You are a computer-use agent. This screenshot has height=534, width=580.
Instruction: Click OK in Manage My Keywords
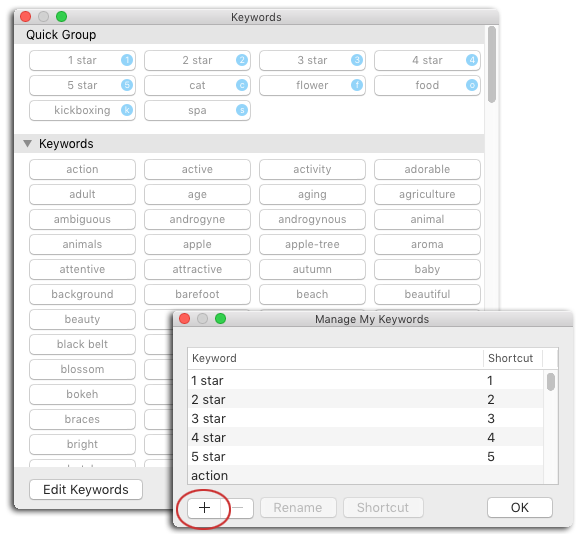pyautogui.click(x=520, y=507)
